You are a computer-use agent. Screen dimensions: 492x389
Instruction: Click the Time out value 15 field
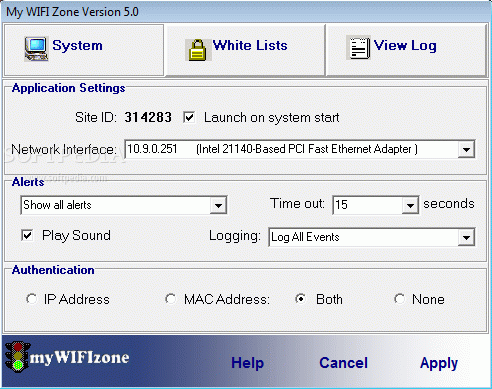point(376,205)
